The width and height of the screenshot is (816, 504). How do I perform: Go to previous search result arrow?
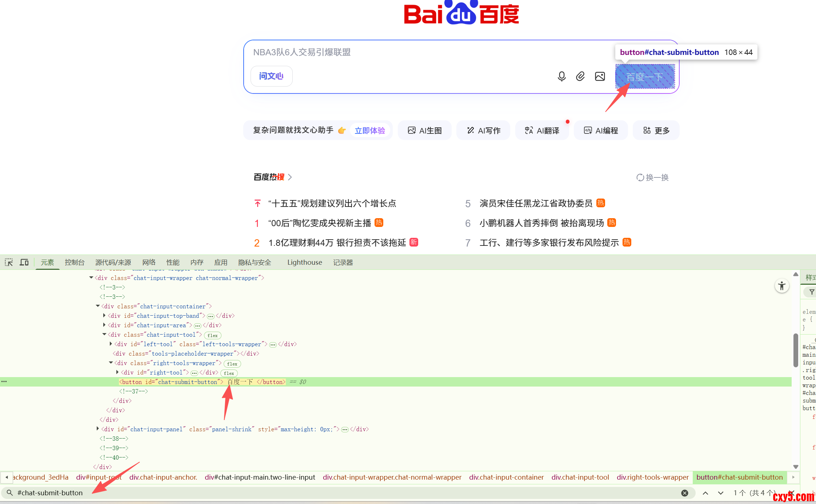coord(705,493)
